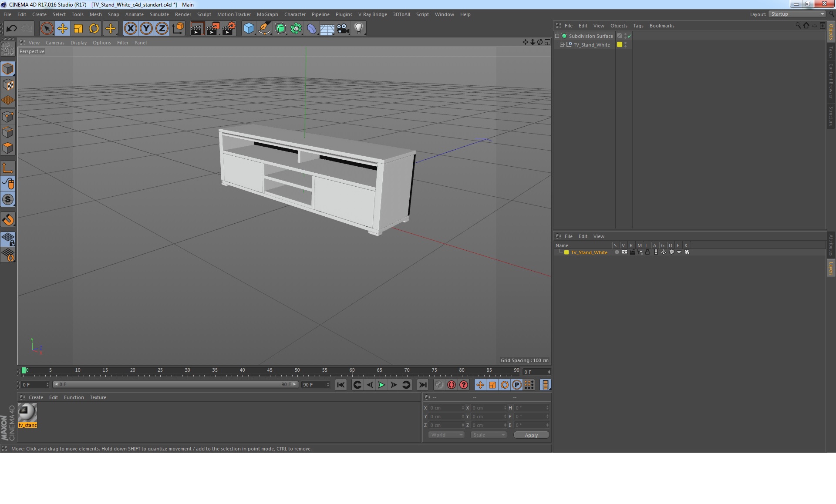The image size is (836, 504).
Task: Open viewport Cameras menu
Action: pyautogui.click(x=55, y=43)
